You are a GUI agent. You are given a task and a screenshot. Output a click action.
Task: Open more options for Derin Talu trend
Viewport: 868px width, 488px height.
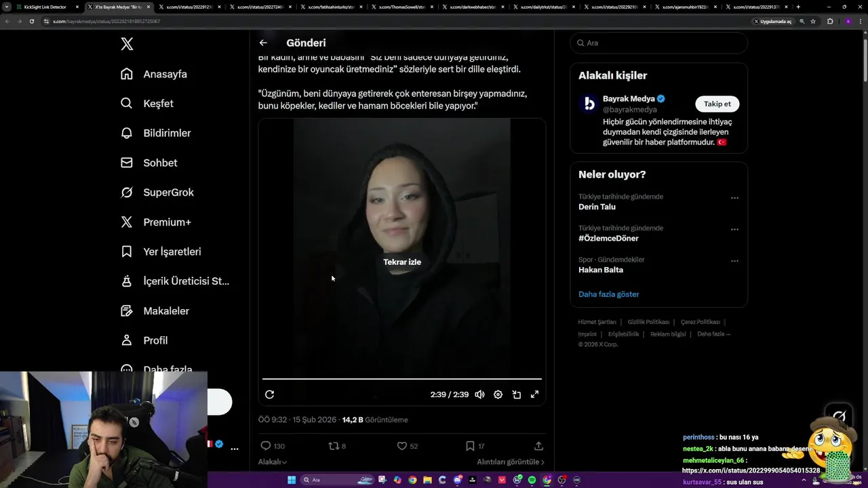click(x=734, y=198)
